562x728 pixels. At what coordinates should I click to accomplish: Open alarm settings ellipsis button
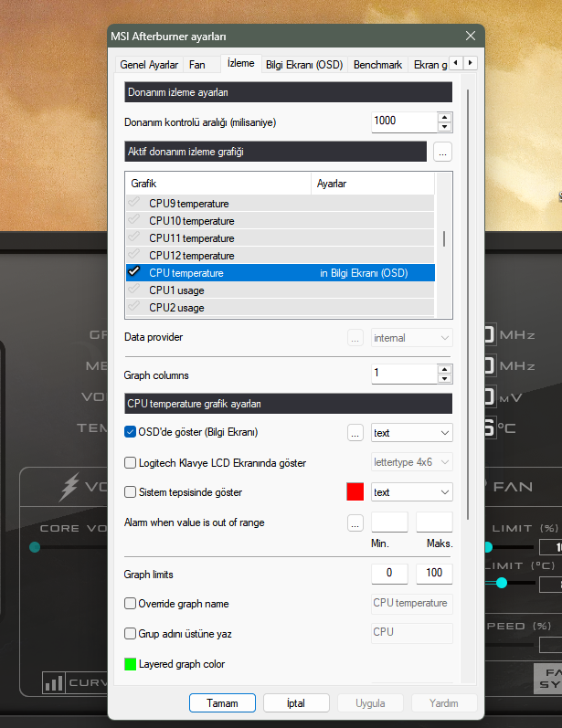pyautogui.click(x=355, y=522)
